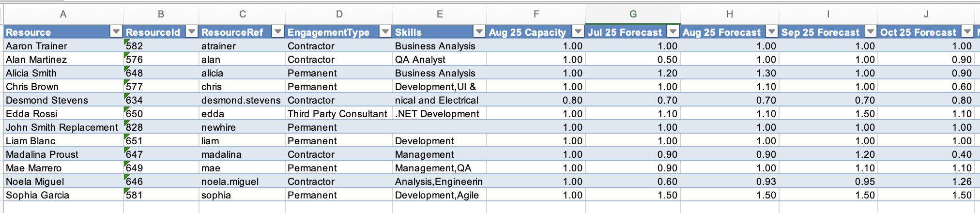Image resolution: width=980 pixels, height=213 pixels.
Task: Click the column D header letter
Action: coord(339,15)
